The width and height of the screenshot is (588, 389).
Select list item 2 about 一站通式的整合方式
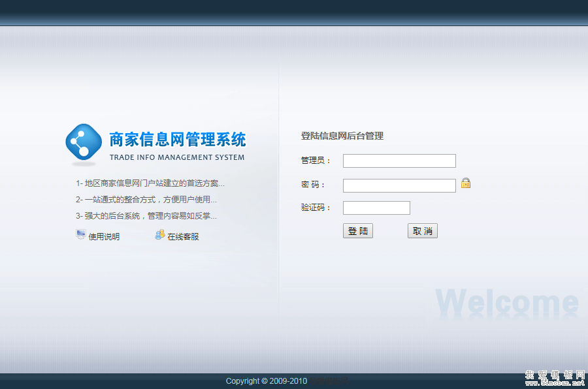146,200
